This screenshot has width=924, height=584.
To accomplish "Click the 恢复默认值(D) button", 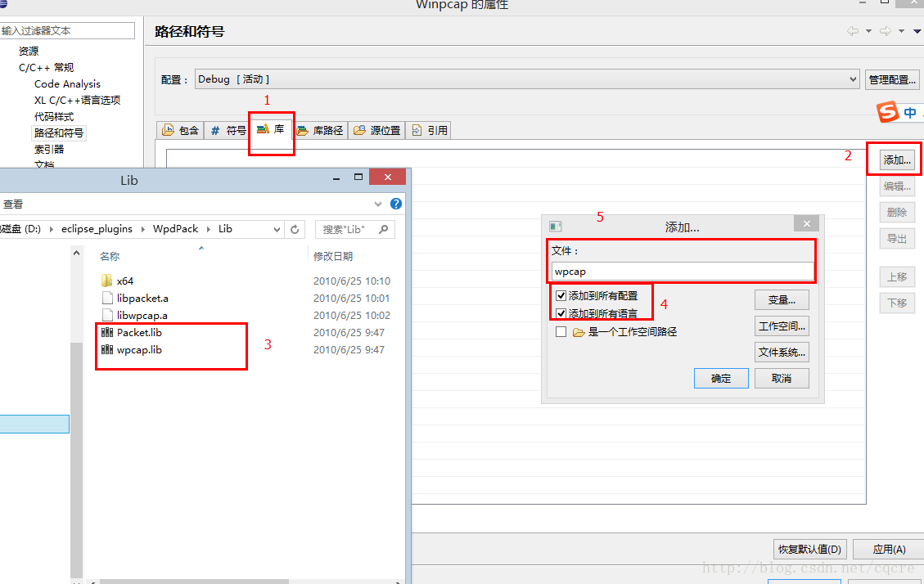I will click(809, 550).
